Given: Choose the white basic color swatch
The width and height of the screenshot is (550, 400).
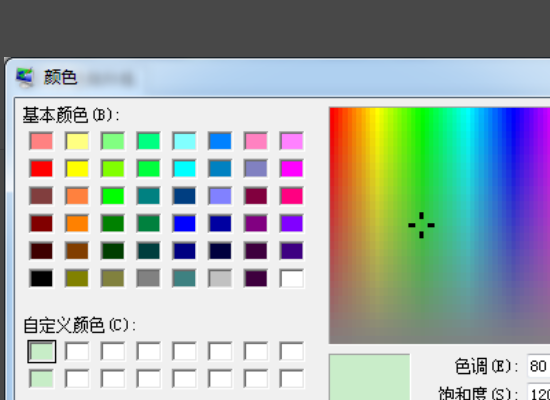Looking at the screenshot, I should [292, 278].
